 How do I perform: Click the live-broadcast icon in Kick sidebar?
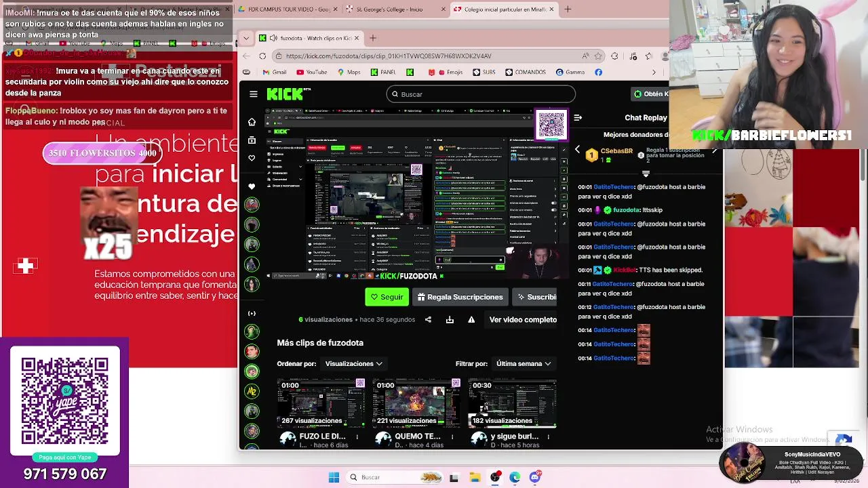click(x=252, y=313)
